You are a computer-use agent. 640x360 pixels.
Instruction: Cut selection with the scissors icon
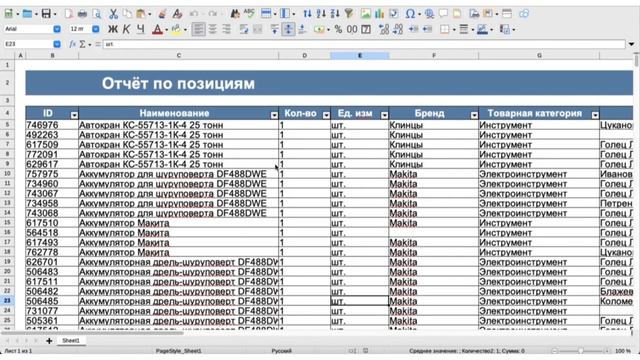tap(113, 13)
